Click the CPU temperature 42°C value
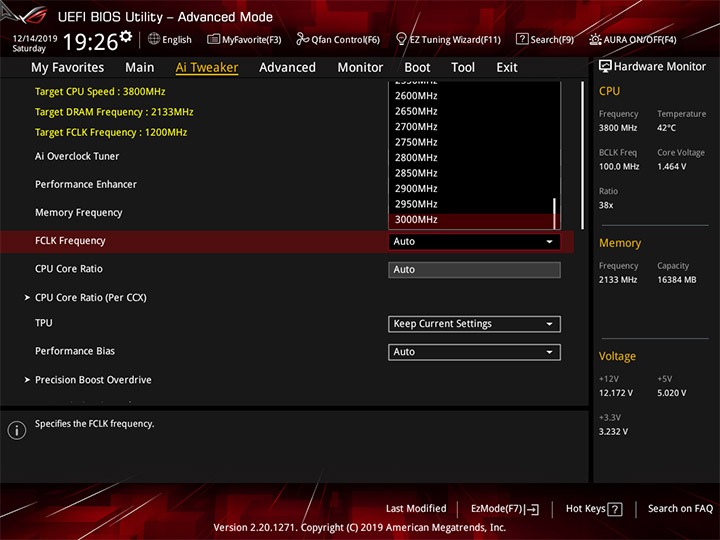720x540 pixels. tap(666, 128)
